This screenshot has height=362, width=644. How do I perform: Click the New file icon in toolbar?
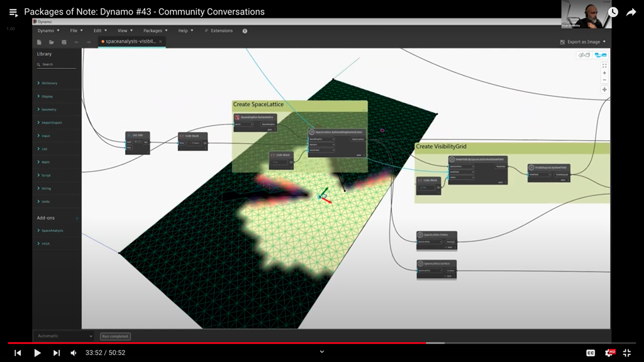39,42
